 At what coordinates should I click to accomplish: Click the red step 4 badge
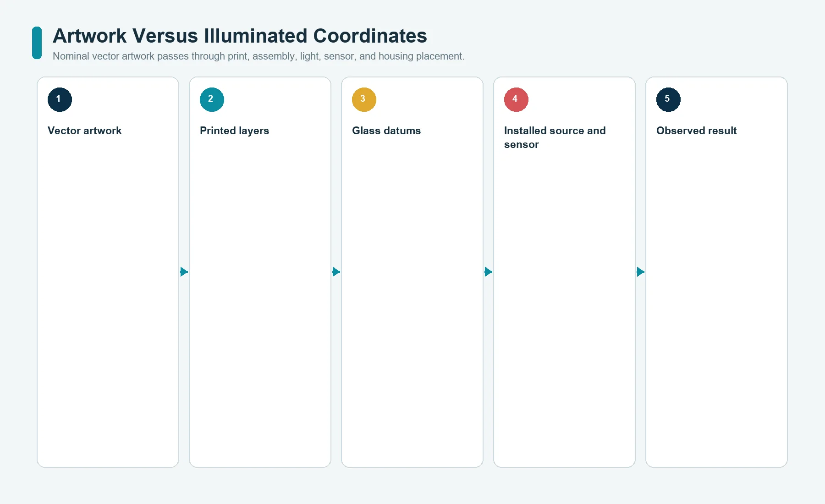tap(516, 99)
